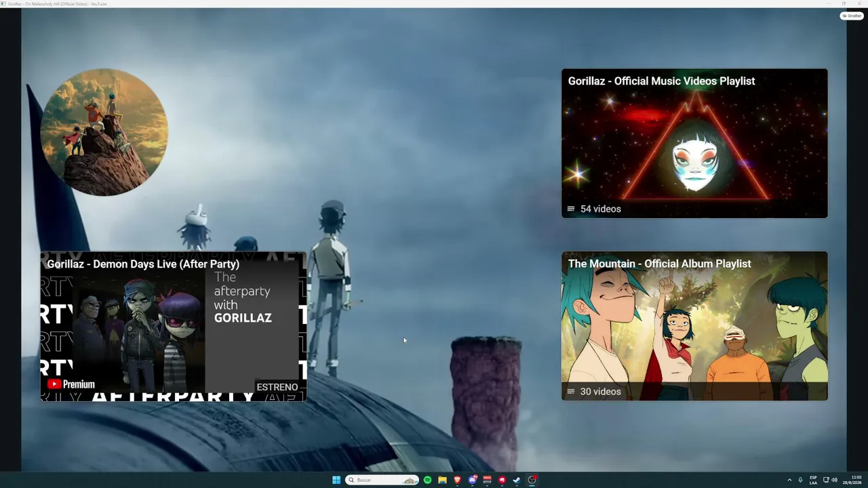Click 'Gorillaz - Official Music Videos Playlist' title
This screenshot has width=868, height=488.
click(x=661, y=81)
